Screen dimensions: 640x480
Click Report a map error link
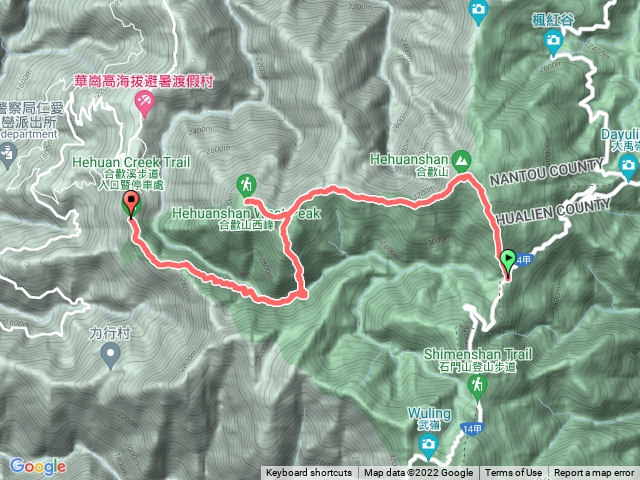pos(594,473)
